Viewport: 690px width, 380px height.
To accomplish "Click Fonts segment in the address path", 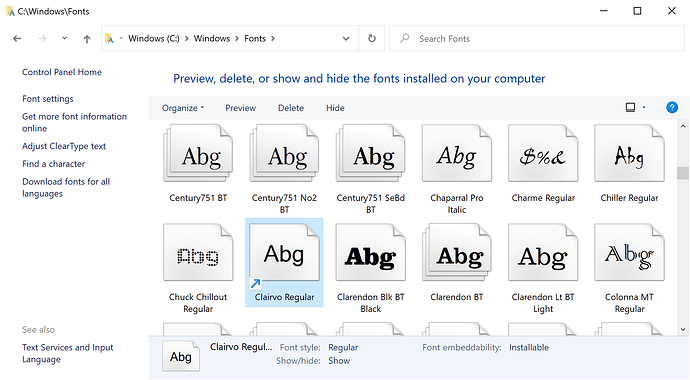I will (255, 38).
